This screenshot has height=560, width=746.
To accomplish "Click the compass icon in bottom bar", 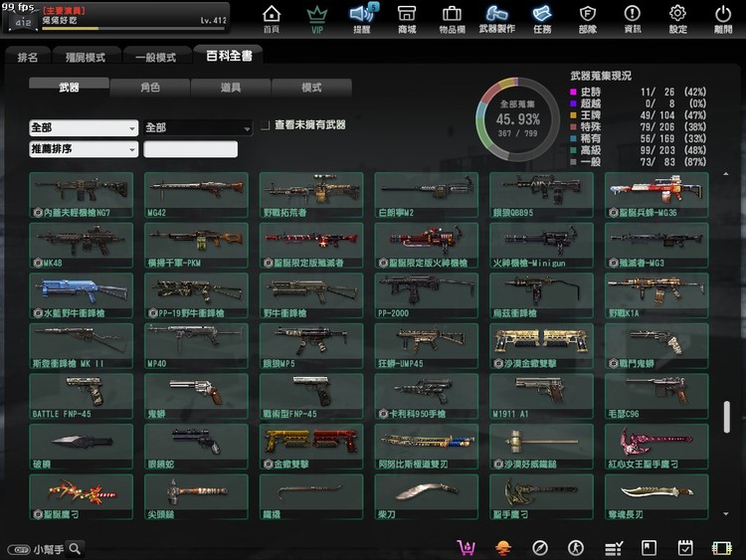I will (x=540, y=548).
